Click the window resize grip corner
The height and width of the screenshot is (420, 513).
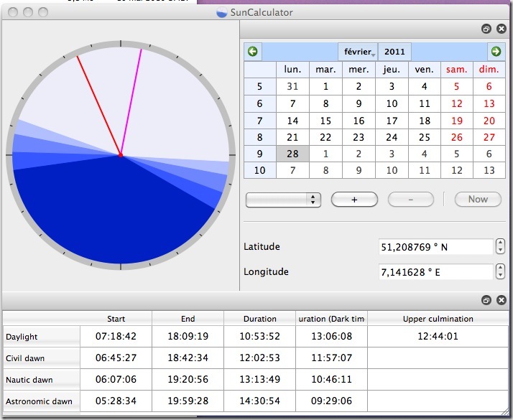click(506, 413)
